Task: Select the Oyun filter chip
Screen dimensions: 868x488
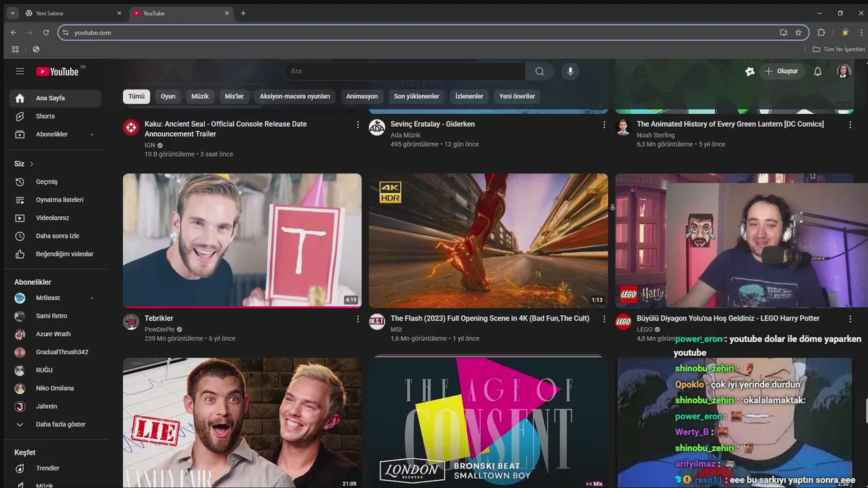Action: pyautogui.click(x=168, y=96)
